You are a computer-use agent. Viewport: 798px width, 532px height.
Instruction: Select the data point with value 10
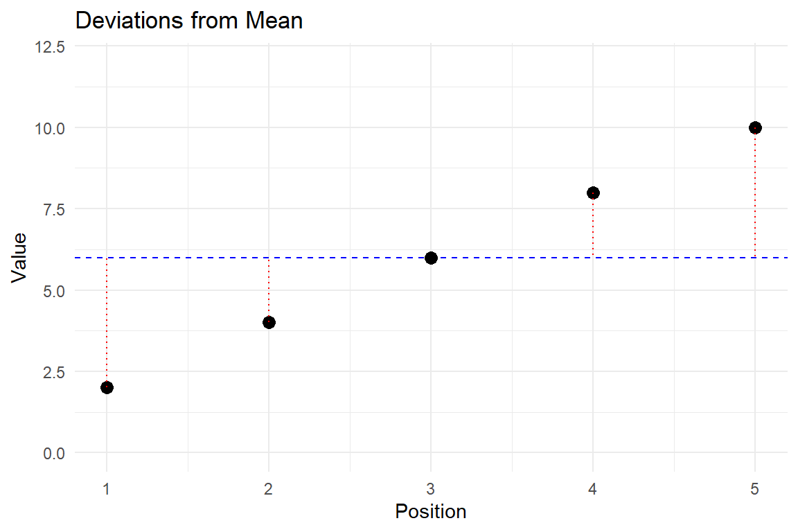tap(755, 127)
